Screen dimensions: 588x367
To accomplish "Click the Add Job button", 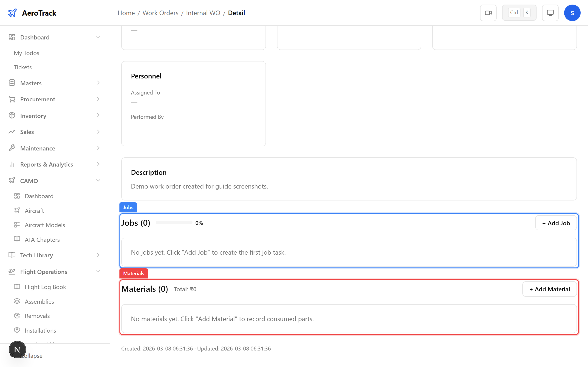I will (x=556, y=223).
